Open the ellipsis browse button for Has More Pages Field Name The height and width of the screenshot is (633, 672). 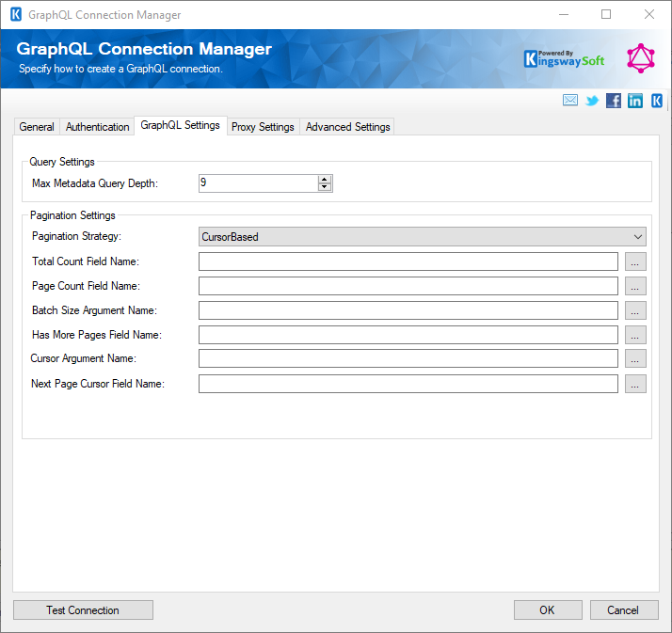pyautogui.click(x=635, y=335)
